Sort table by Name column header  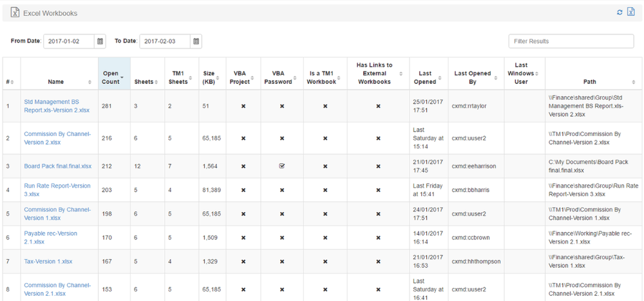[x=56, y=82]
